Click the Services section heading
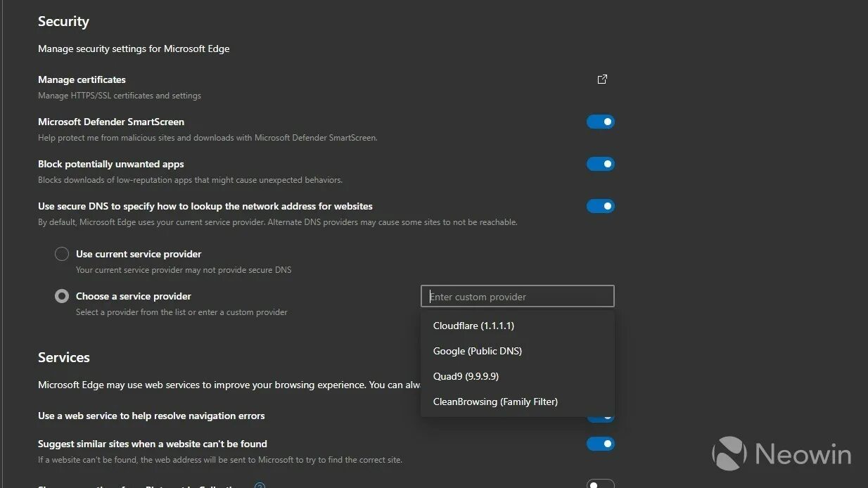 tap(64, 357)
